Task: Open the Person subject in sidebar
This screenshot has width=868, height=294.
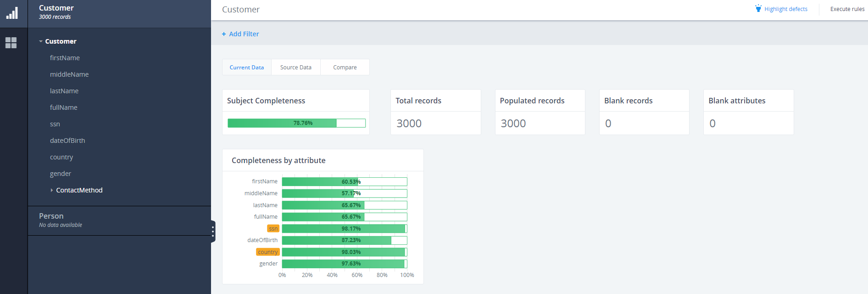Action: 119,220
